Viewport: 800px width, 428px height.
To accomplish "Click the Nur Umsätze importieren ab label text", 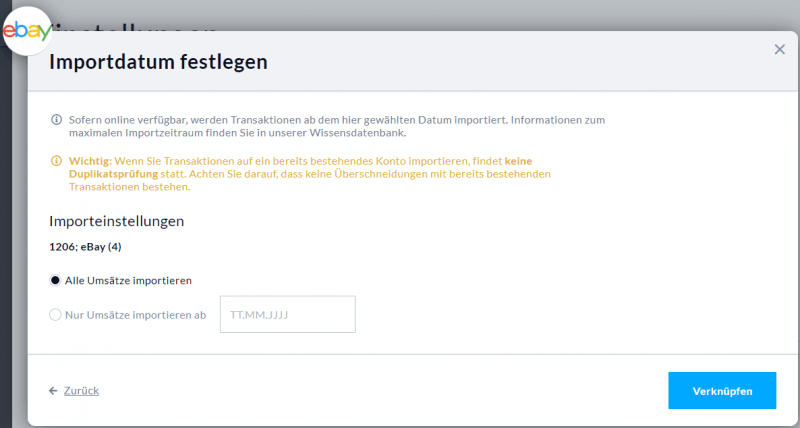I will click(135, 315).
